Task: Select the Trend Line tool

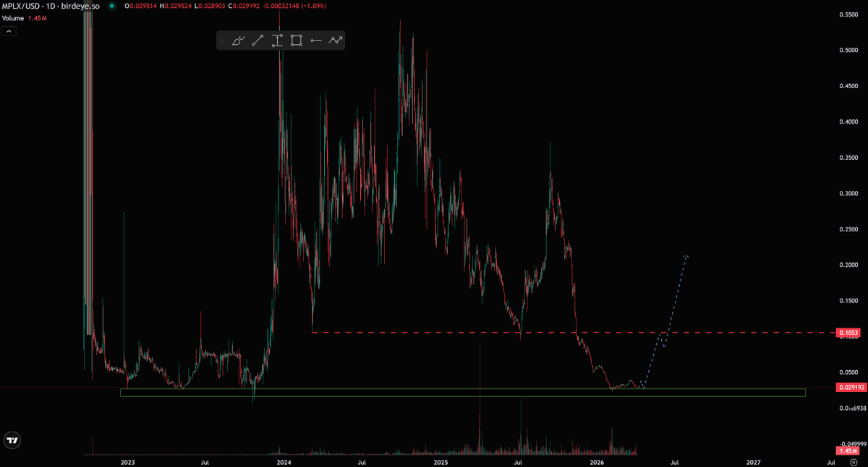Action: (x=258, y=41)
